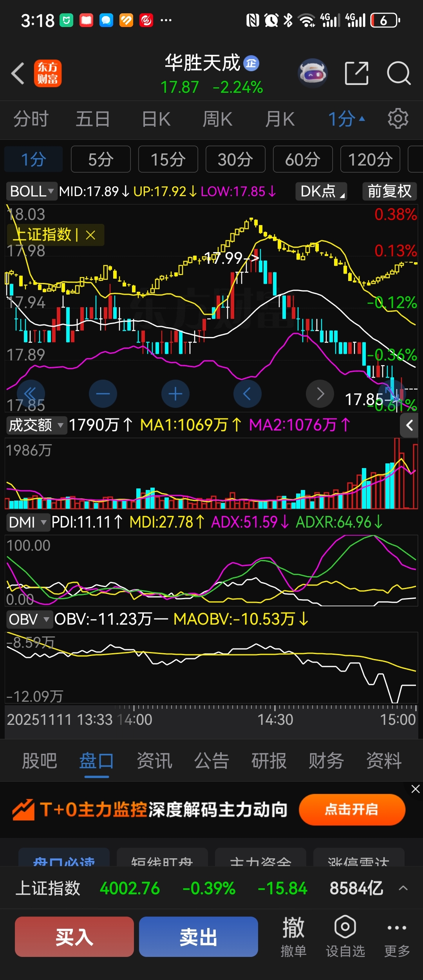Viewport: 423px width, 980px height.
Task: Open the 股吧 tab
Action: pyautogui.click(x=40, y=761)
